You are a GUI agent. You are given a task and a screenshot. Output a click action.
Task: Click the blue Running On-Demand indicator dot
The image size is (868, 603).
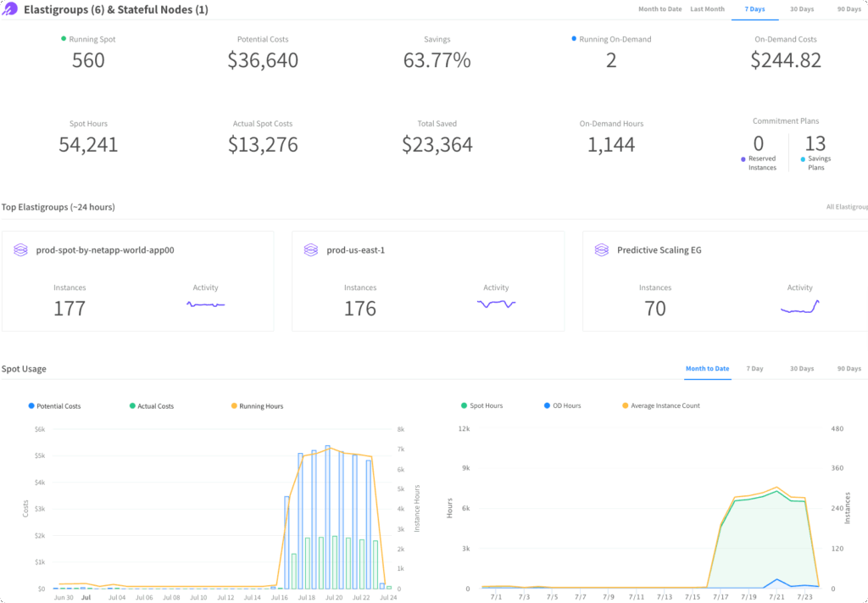point(575,38)
